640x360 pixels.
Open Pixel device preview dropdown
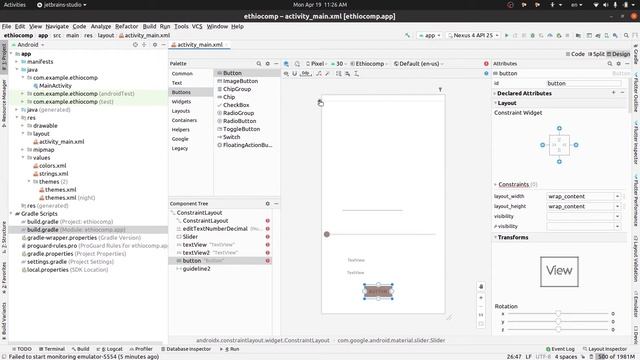(317, 64)
